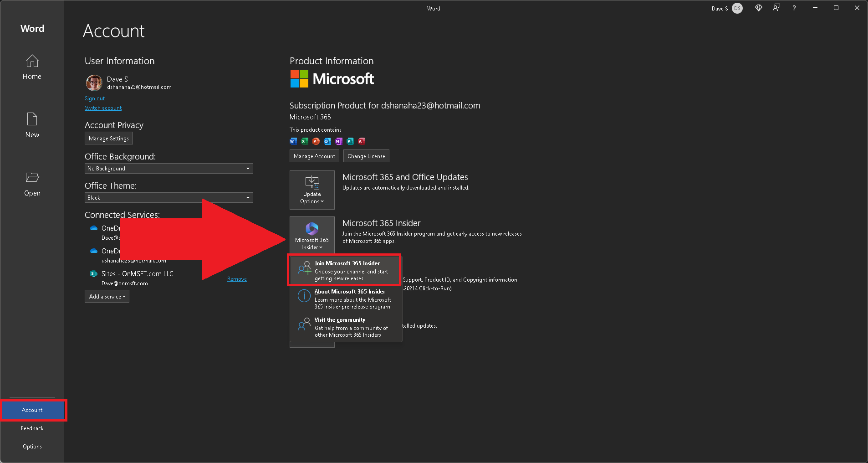The width and height of the screenshot is (868, 463).
Task: Open the Update Options dropdown
Action: [312, 190]
